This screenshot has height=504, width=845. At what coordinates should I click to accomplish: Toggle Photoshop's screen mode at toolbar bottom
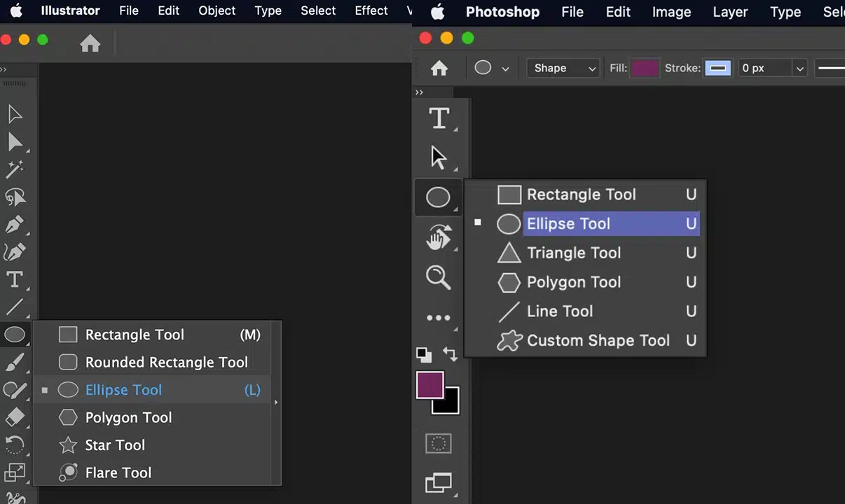coord(439,483)
